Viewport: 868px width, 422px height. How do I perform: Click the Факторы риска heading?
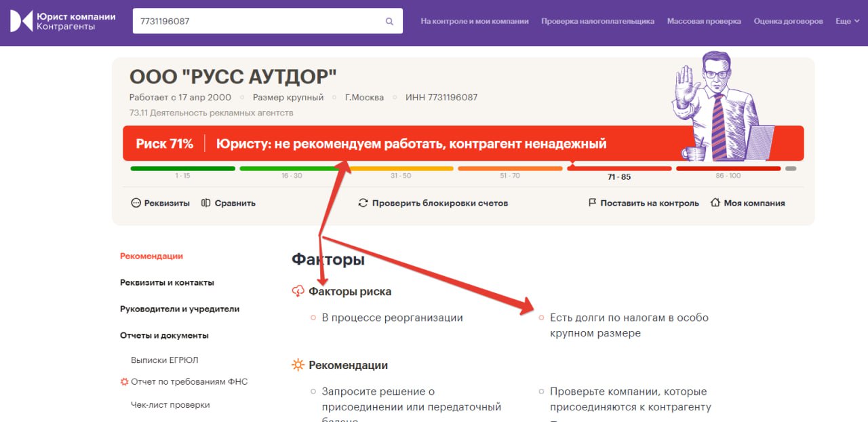[350, 292]
